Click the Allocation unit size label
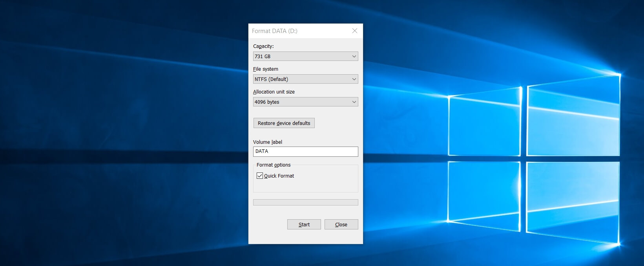 click(x=274, y=92)
